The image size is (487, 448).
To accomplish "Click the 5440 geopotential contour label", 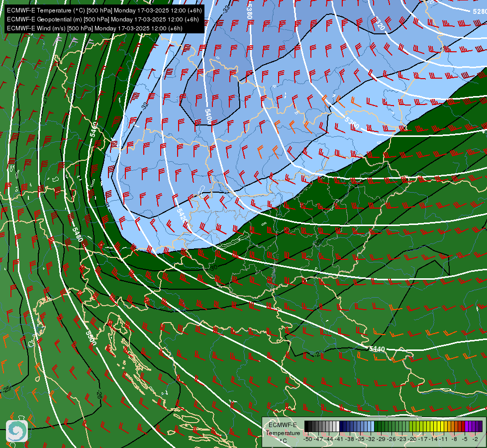I will [x=377, y=349].
